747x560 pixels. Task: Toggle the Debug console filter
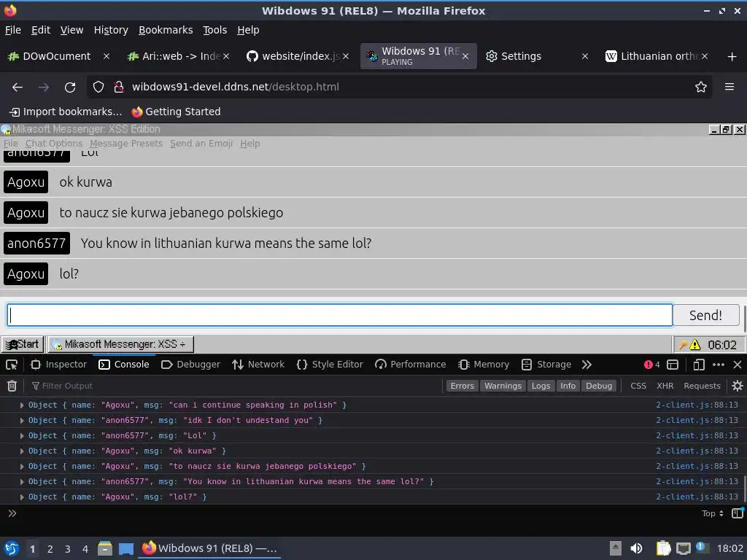pos(599,386)
